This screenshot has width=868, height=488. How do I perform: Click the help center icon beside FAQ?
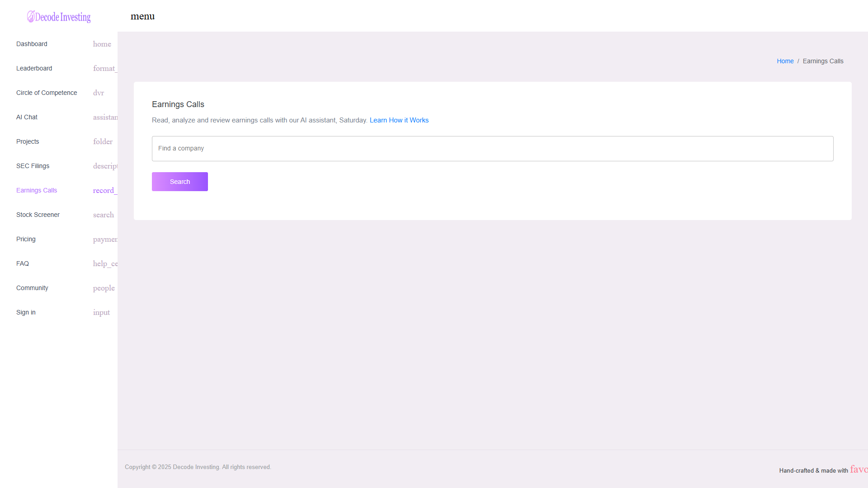pyautogui.click(x=105, y=263)
